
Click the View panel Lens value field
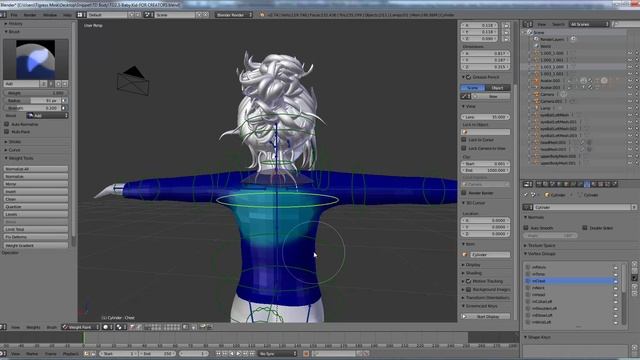[x=486, y=117]
